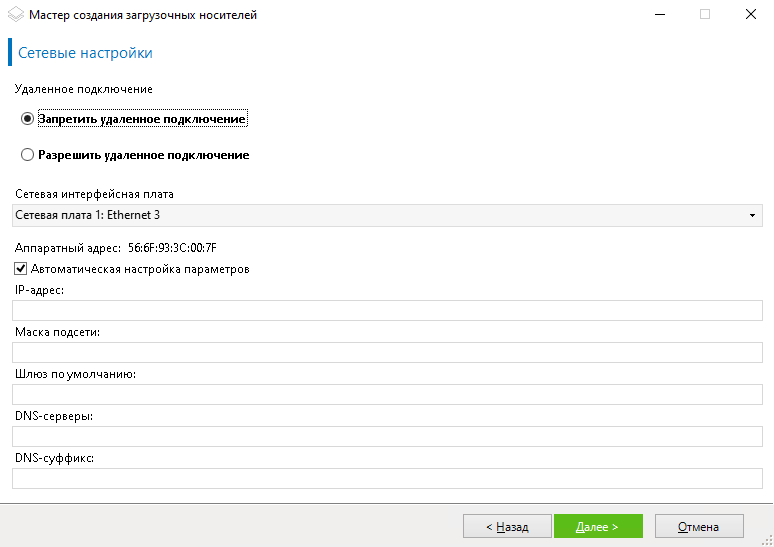Click the 'Маска подсети' input field

(x=387, y=352)
